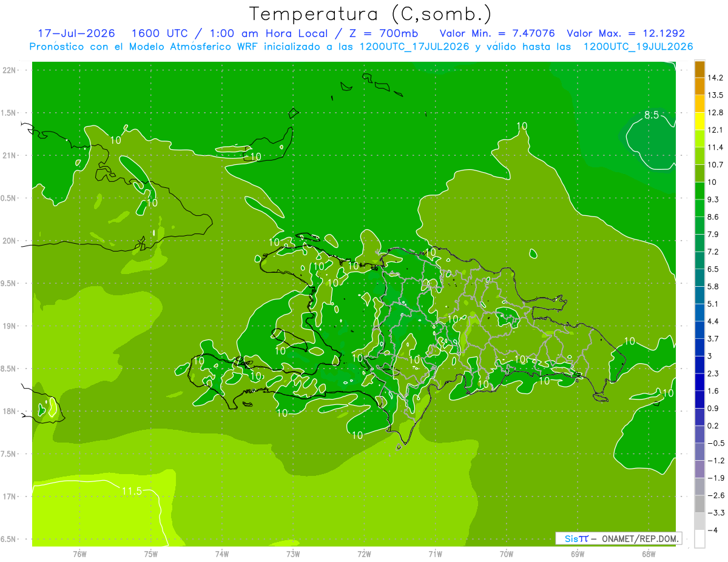Click the dark blue swatch between 2.3 and 1.6
This screenshot has height=562, width=728.
(x=699, y=382)
